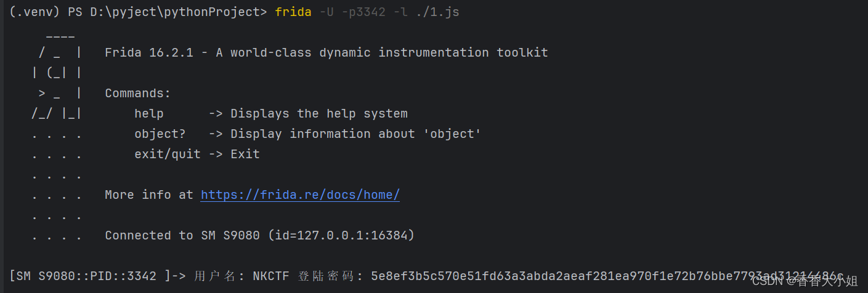
Task: Select the exit/quit command entry
Action: coord(168,155)
